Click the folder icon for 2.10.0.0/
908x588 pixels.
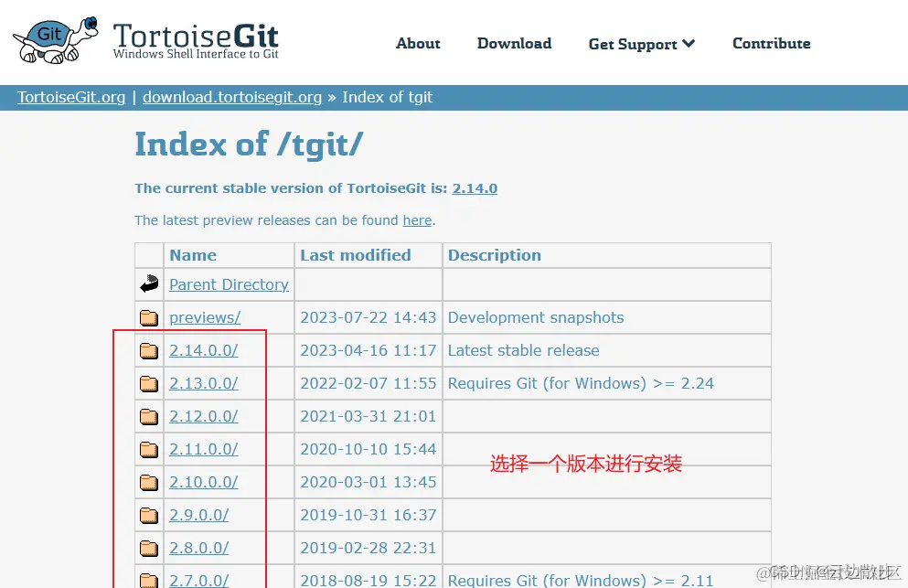click(149, 483)
